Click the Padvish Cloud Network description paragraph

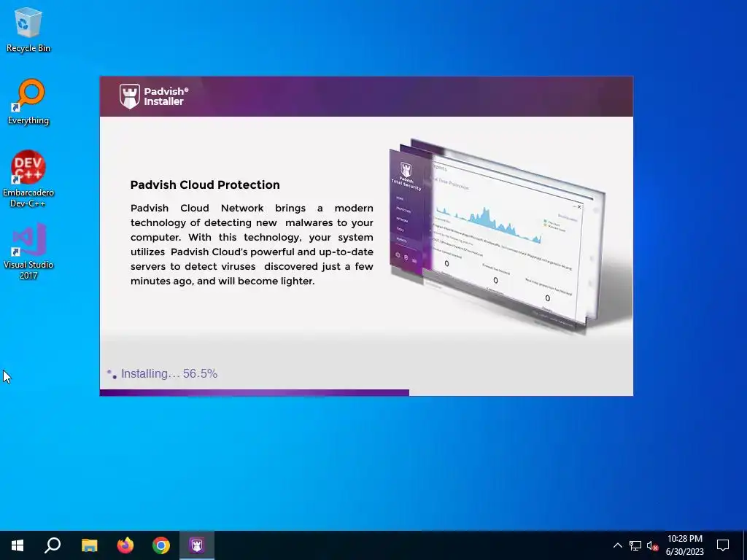(252, 244)
